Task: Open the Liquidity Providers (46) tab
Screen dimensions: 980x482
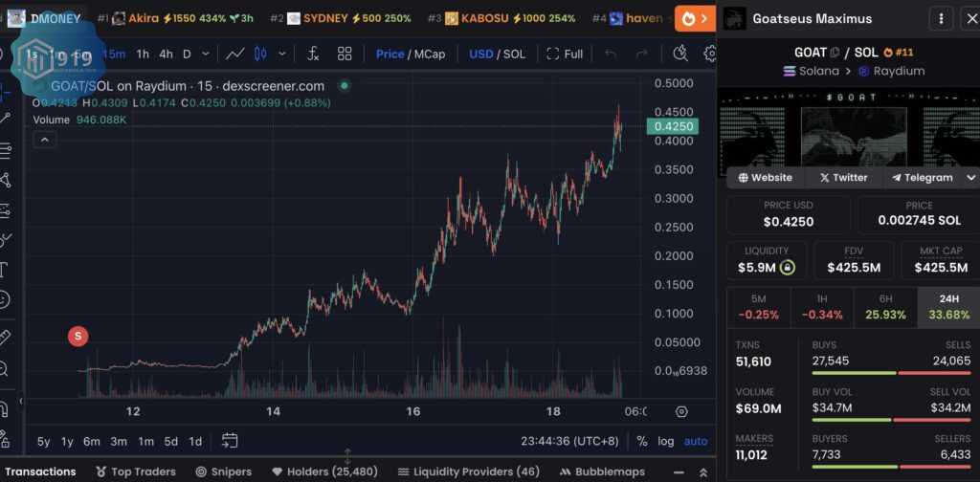Action: (468, 472)
